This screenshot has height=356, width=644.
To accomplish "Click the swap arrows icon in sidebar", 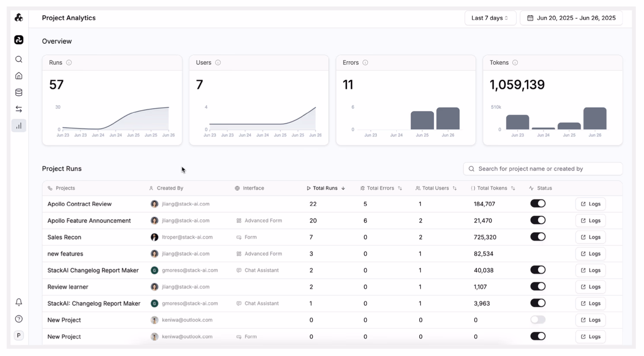I will pyautogui.click(x=19, y=109).
